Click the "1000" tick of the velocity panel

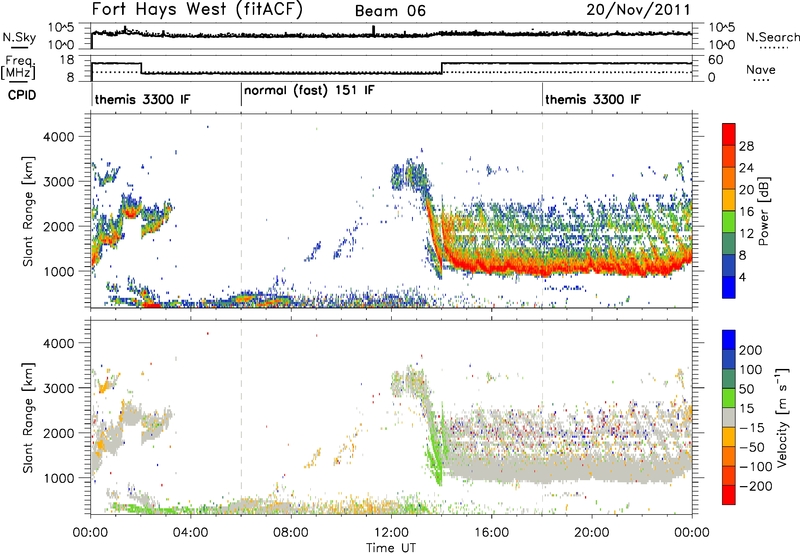click(x=59, y=478)
